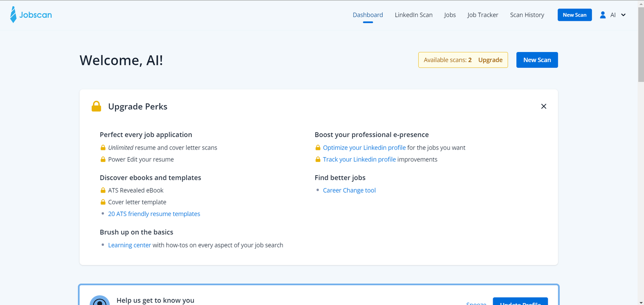Click 'Discover ebooks and templates' heading
This screenshot has height=305, width=644.
[x=151, y=178]
